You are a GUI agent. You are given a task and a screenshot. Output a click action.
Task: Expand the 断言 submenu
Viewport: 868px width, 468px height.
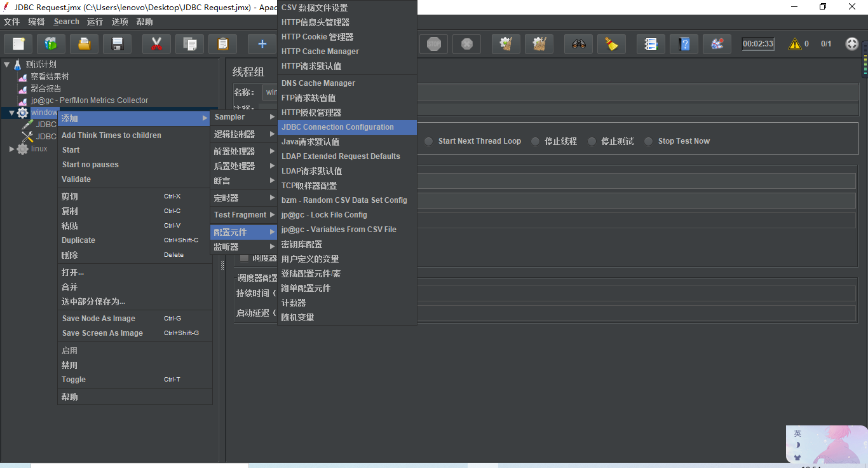tap(244, 181)
